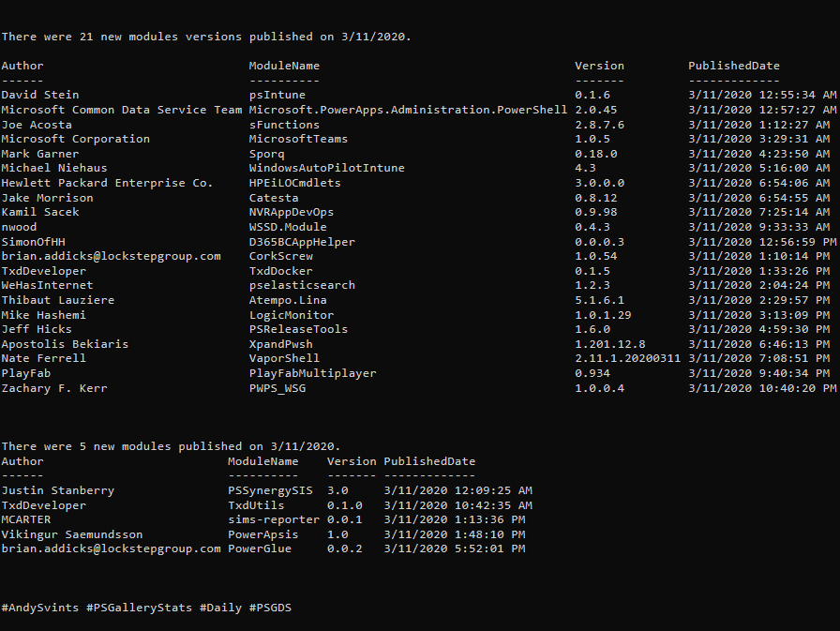Select published date 3/11/2020 5:52:01 PM

click(x=455, y=549)
